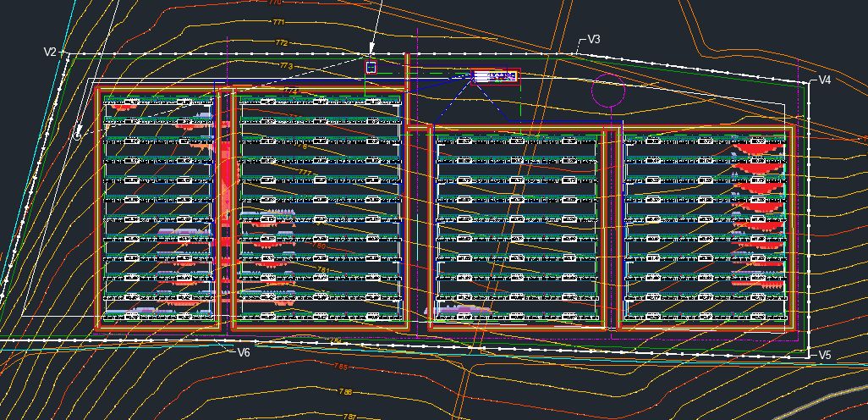The width and height of the screenshot is (868, 420).
Task: Select the 787 contour label at bottom
Action: pyautogui.click(x=350, y=416)
